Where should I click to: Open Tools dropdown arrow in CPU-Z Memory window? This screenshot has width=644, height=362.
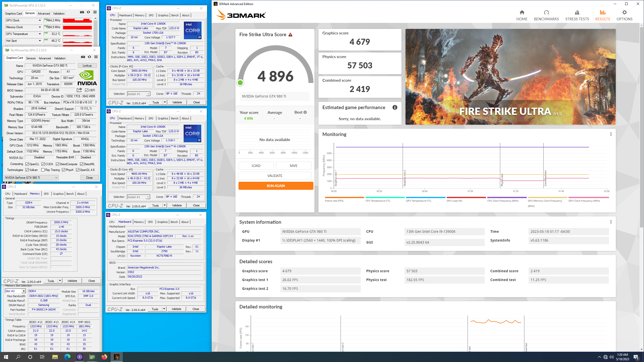60,281
